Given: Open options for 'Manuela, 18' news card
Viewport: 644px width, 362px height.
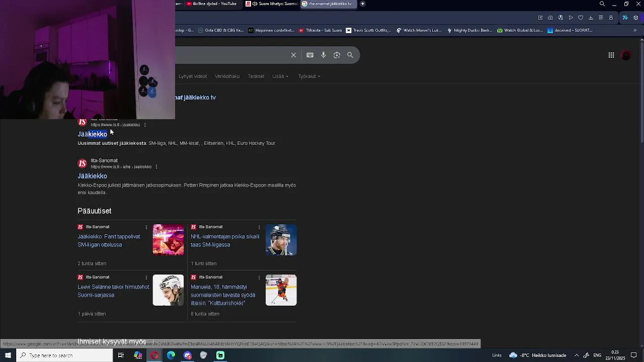Looking at the screenshot, I should coord(259,278).
